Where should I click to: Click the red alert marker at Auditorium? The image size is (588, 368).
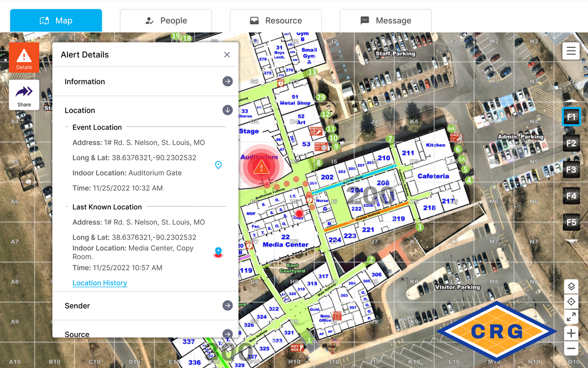pyautogui.click(x=261, y=167)
